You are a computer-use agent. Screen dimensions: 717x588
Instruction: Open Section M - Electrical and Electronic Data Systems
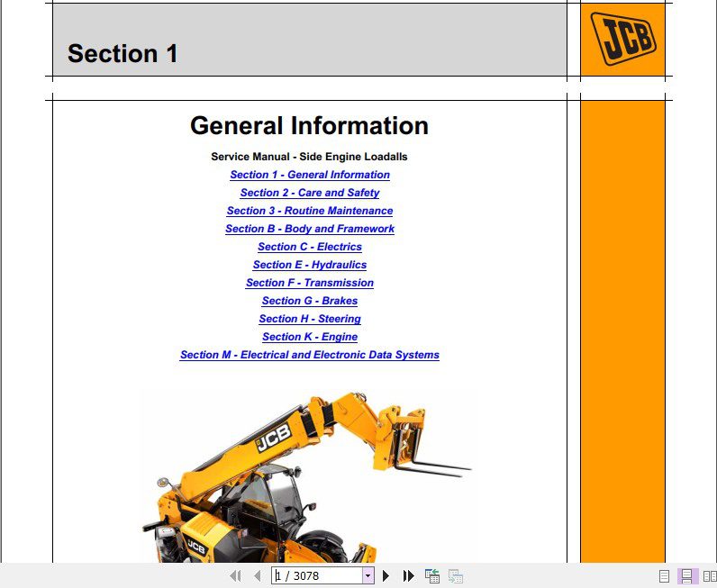click(x=310, y=355)
